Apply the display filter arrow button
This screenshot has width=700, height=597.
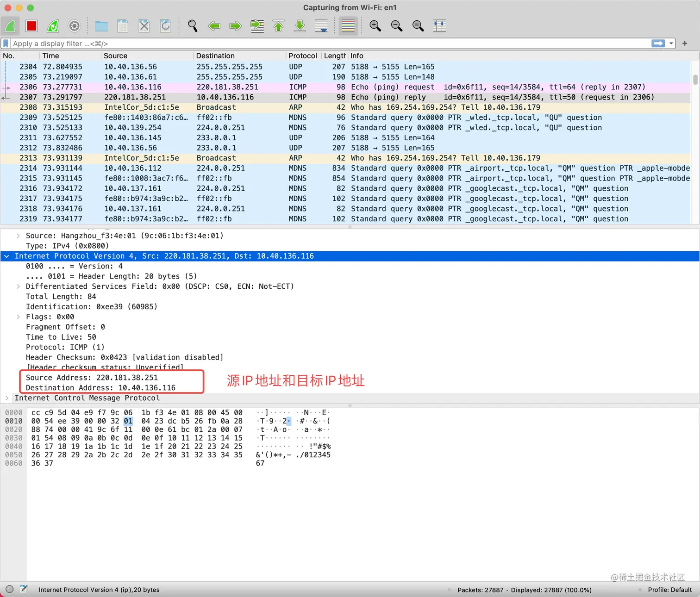pos(658,44)
